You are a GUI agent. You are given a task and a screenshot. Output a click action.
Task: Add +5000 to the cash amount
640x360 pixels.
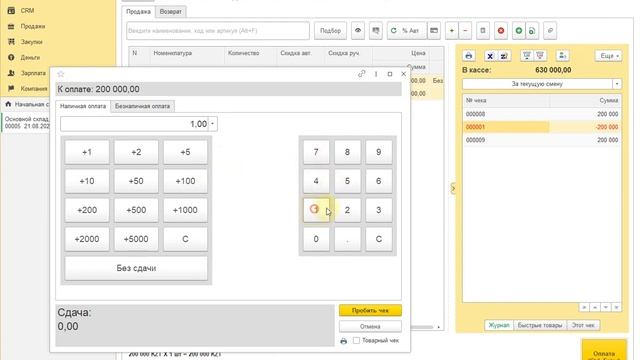[136, 239]
